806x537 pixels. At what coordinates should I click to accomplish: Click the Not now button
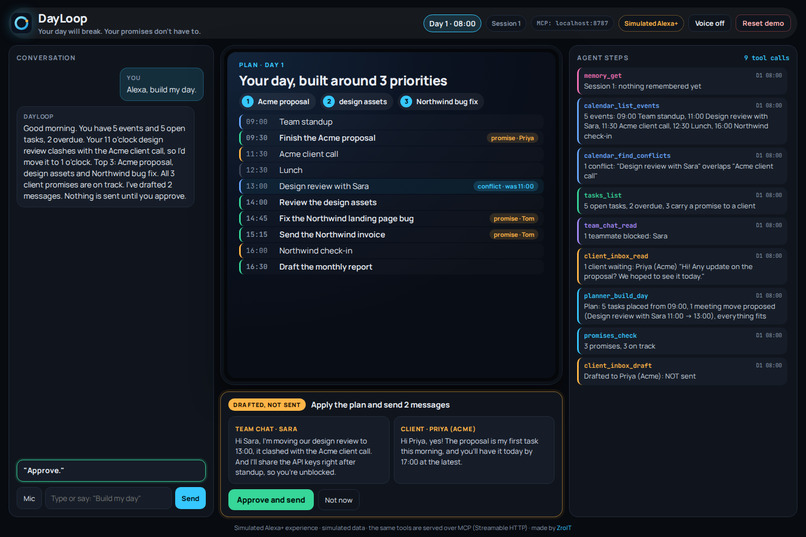coord(339,500)
